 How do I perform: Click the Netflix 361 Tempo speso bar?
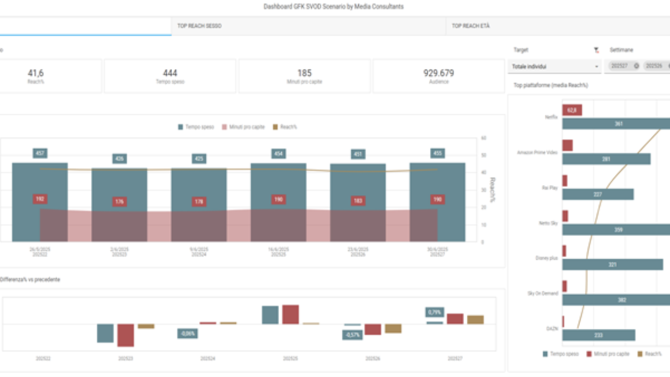[x=616, y=124]
